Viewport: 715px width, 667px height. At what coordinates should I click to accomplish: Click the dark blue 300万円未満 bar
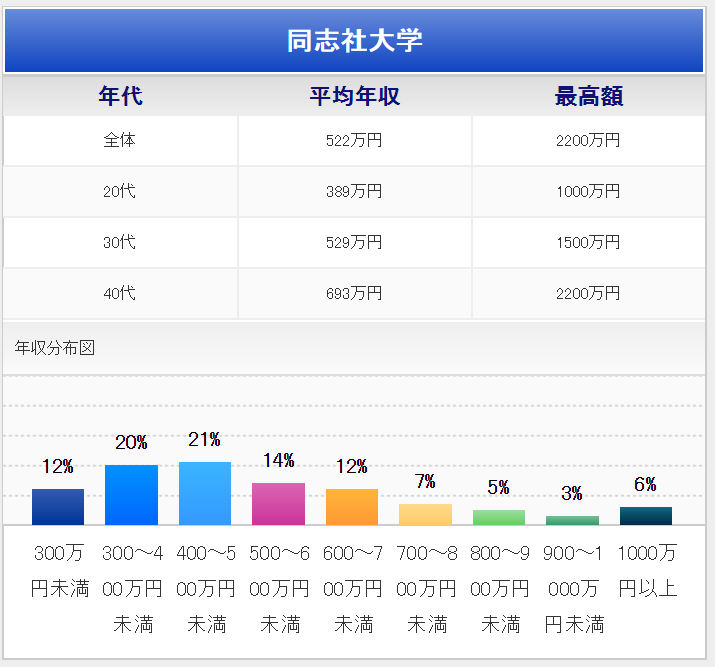tap(58, 507)
